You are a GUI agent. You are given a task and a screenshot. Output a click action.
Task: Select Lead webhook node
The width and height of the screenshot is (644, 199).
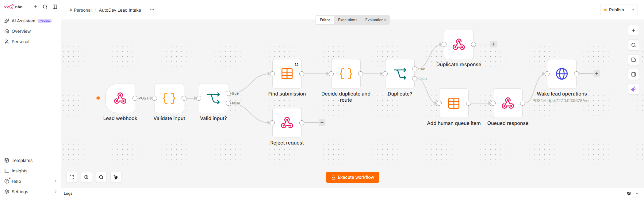tap(120, 98)
